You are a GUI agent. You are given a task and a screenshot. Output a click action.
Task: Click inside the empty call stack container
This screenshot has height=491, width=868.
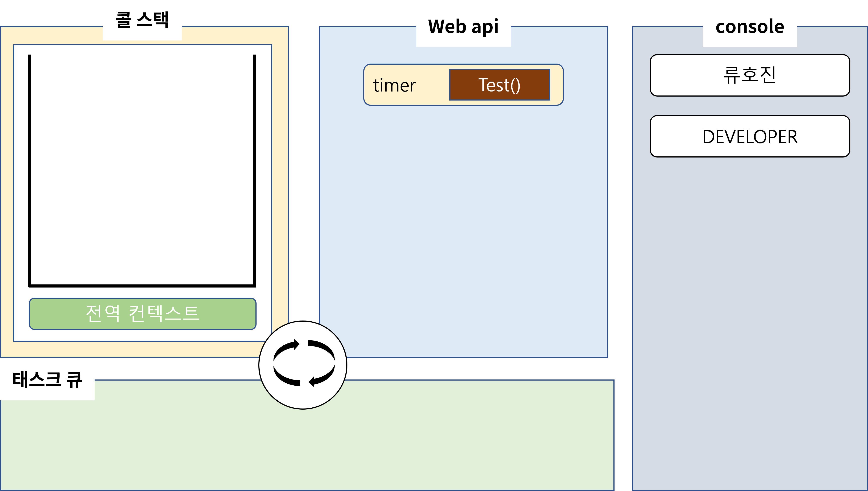coord(142,169)
